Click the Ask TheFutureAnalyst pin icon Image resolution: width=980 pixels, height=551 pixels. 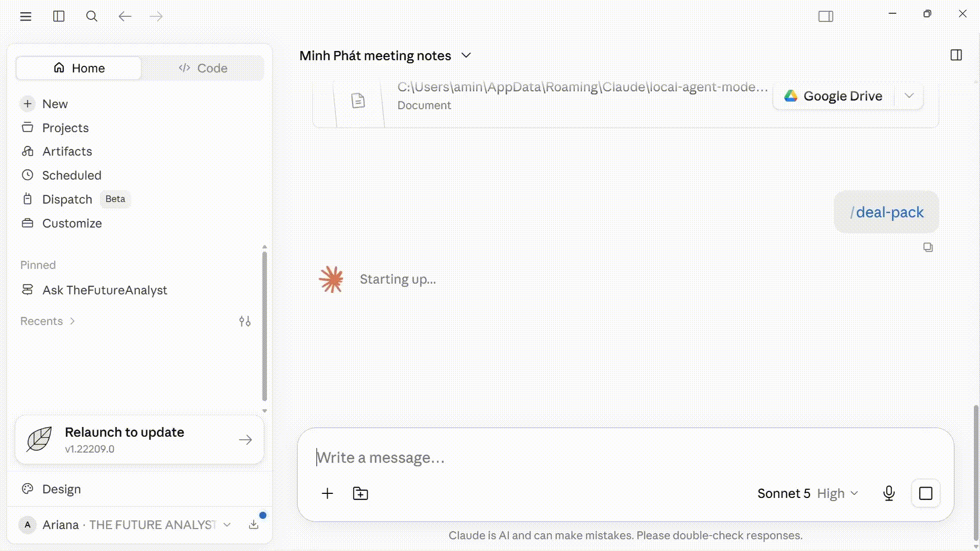pos(28,290)
